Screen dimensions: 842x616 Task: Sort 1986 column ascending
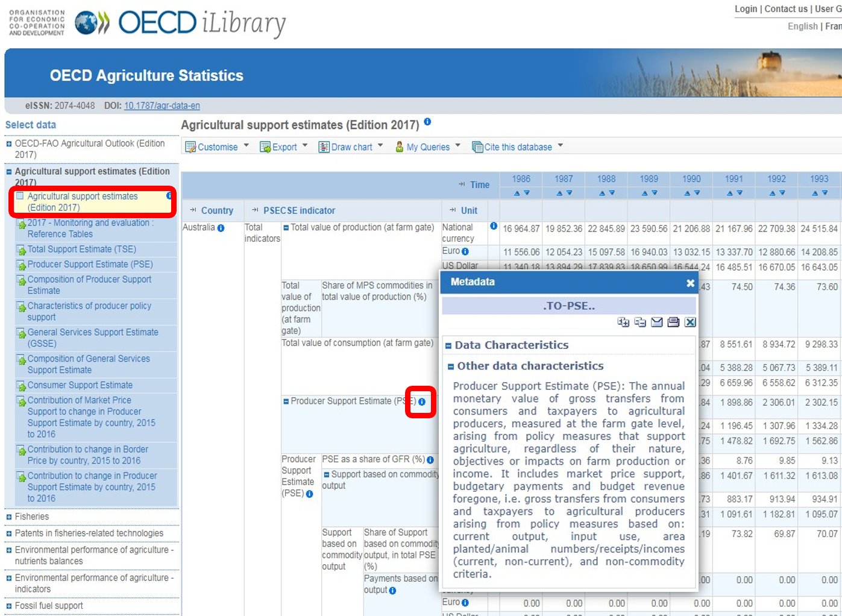coord(517,193)
